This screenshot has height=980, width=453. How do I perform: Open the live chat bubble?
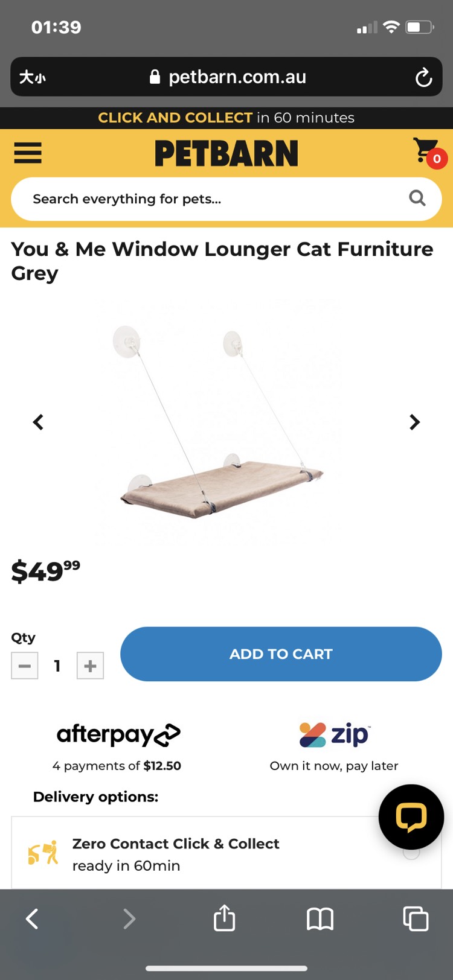411,817
